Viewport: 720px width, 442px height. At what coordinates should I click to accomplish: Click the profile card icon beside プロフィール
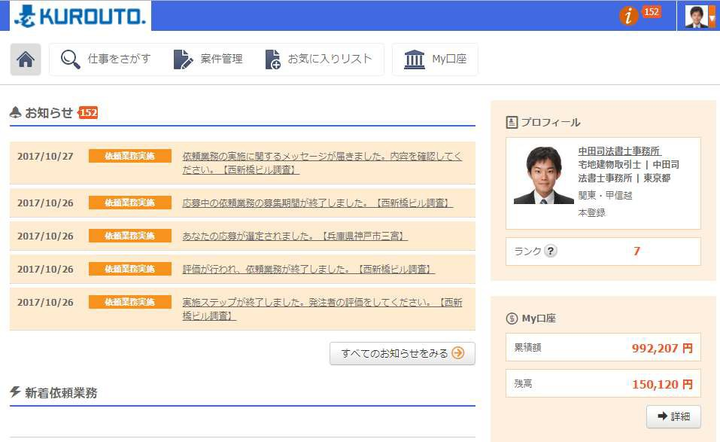[x=512, y=122]
